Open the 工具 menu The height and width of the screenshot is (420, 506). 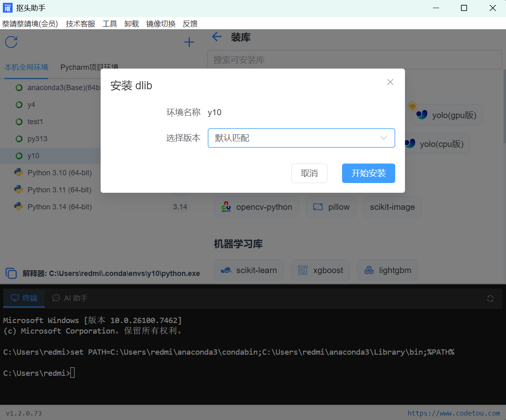click(109, 24)
